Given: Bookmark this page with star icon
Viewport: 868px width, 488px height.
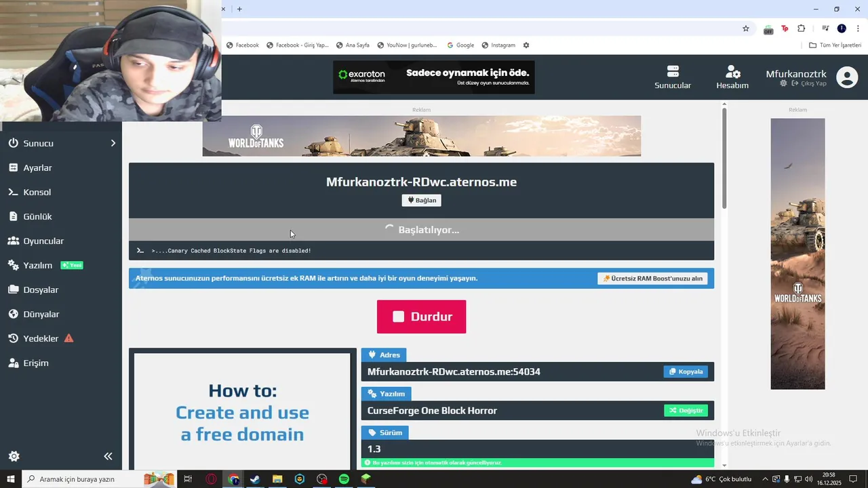Looking at the screenshot, I should coord(746,28).
